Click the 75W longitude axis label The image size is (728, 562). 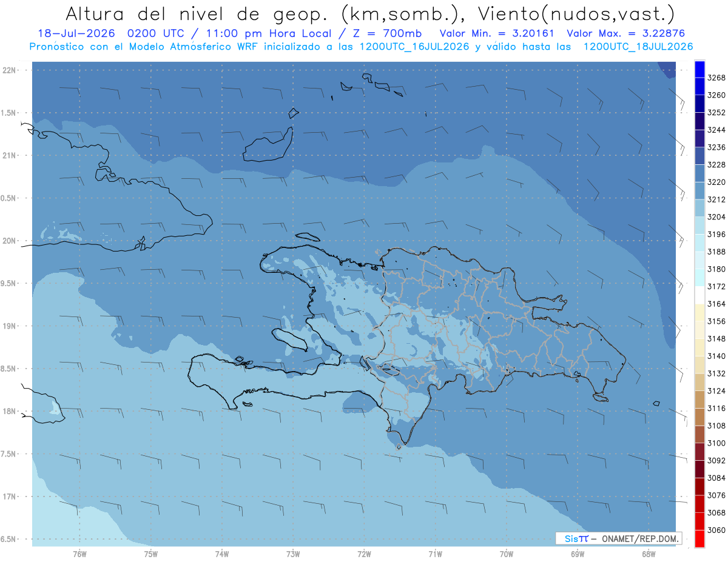[151, 554]
